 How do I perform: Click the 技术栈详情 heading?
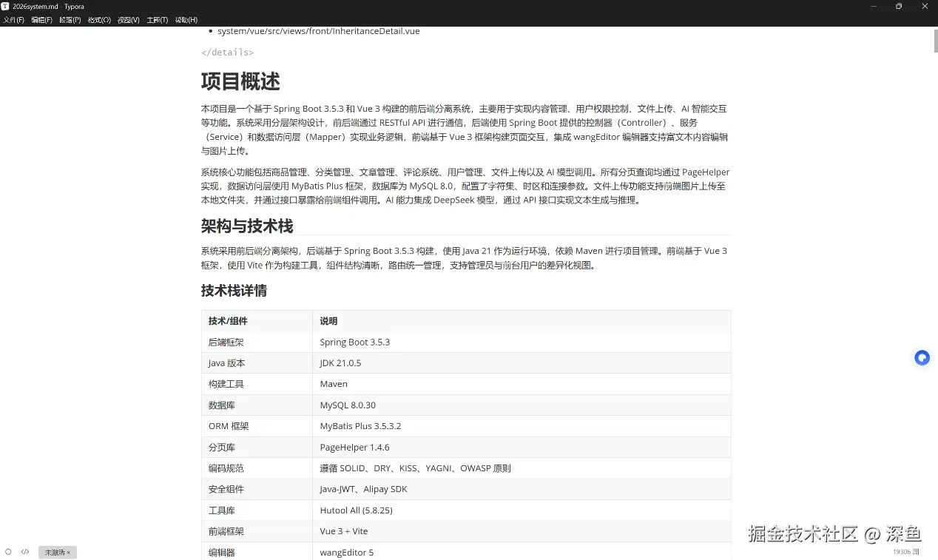coord(234,291)
